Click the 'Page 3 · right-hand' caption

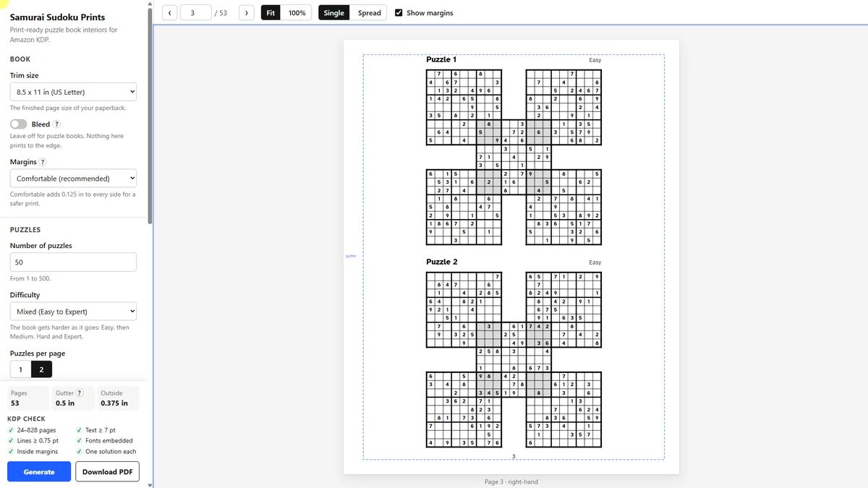pos(511,481)
